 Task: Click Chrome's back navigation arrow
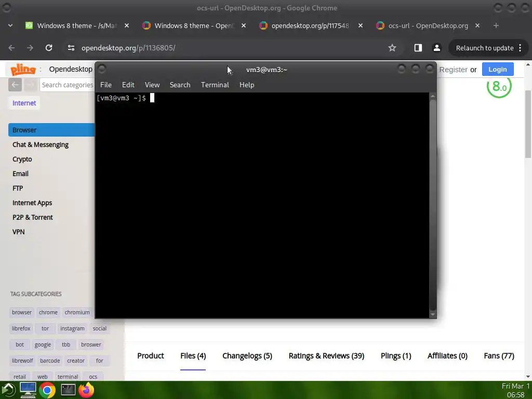11,48
